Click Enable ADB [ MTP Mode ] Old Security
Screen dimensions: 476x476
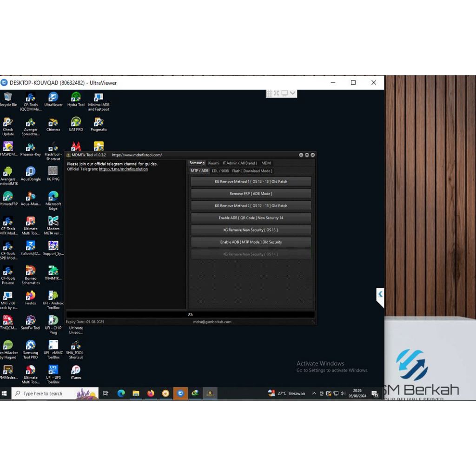tap(251, 242)
